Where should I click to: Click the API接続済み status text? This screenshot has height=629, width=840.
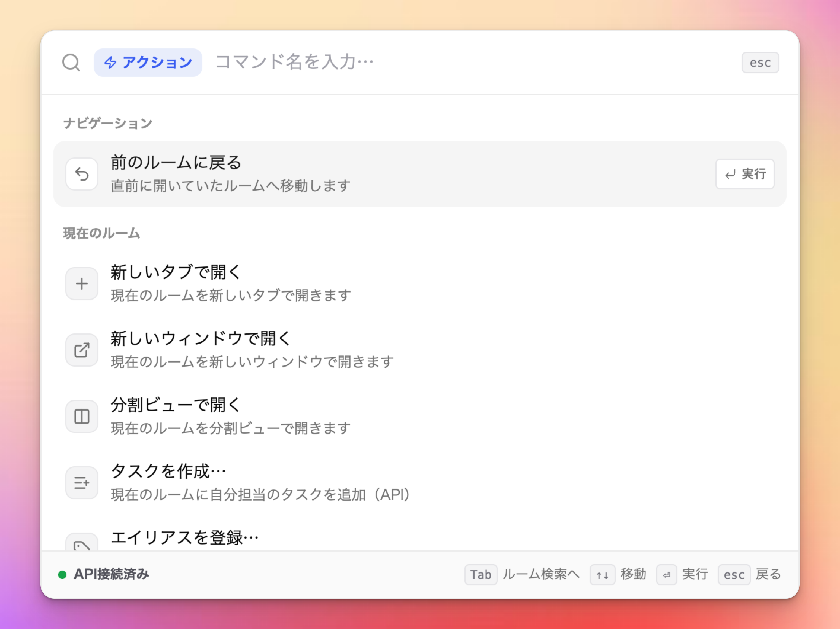111,574
